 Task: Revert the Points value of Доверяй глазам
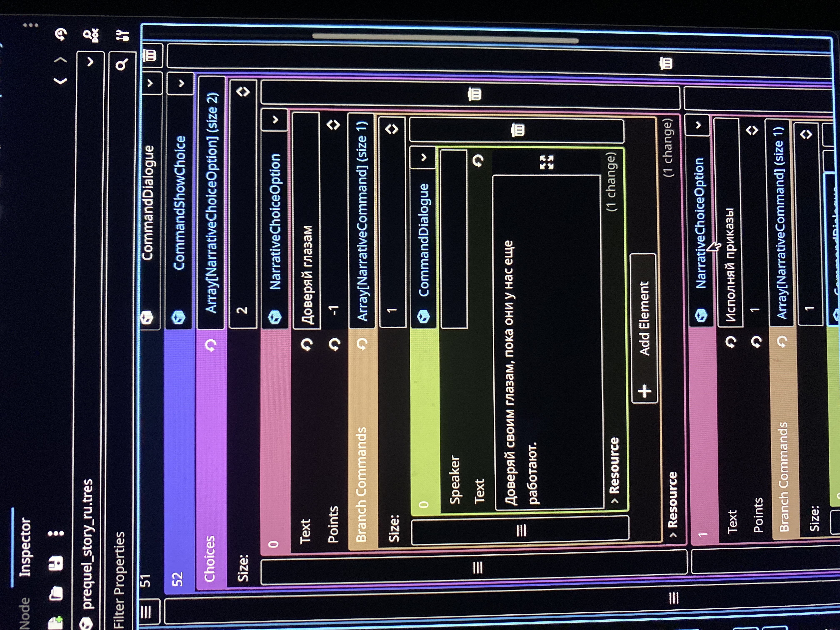[x=335, y=344]
